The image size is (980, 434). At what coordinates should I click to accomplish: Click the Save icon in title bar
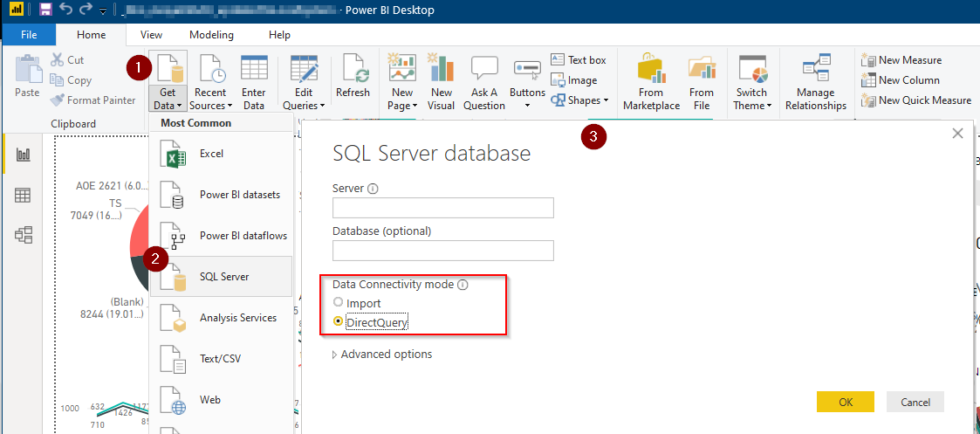tap(45, 10)
